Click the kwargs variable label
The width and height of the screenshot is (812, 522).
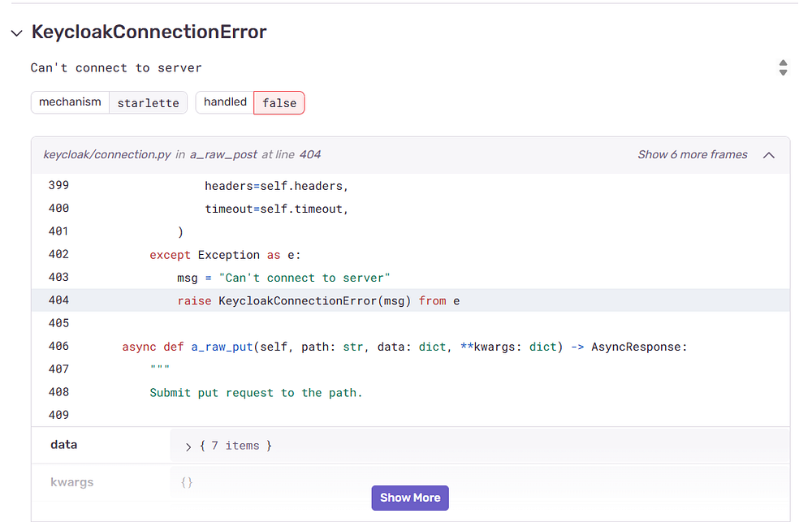coord(72,482)
